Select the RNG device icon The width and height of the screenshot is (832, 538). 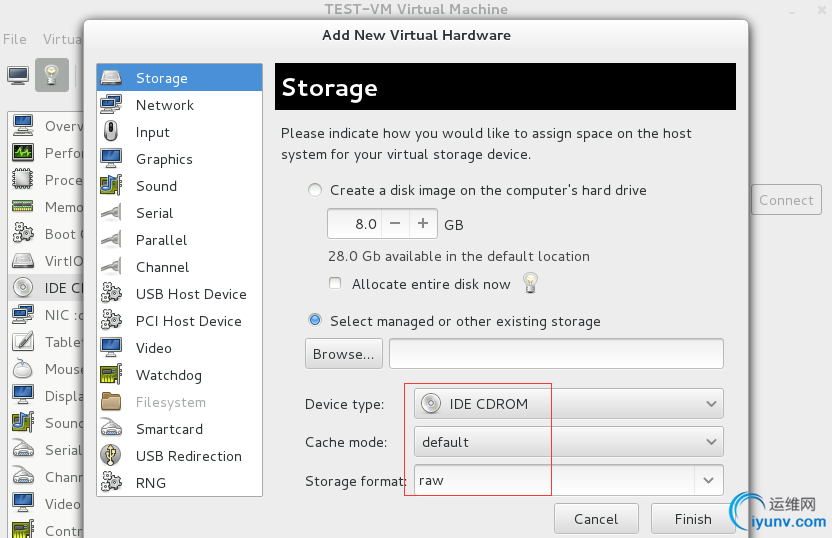point(111,483)
